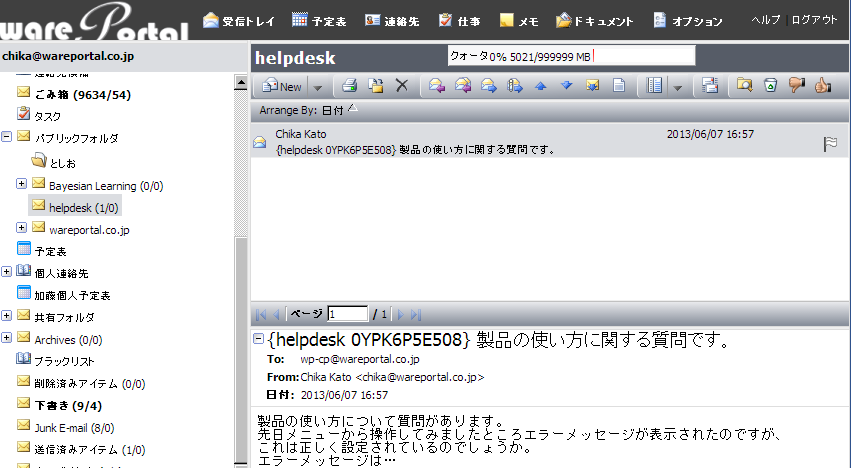
Task: Go to next page button
Action: point(401,314)
